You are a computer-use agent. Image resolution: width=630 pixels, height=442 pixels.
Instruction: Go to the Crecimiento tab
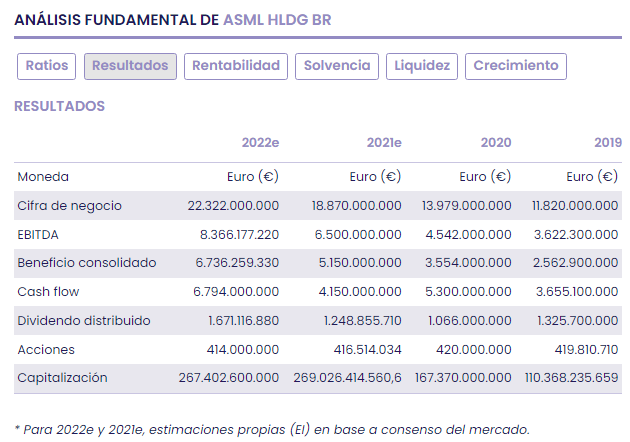coord(516,66)
